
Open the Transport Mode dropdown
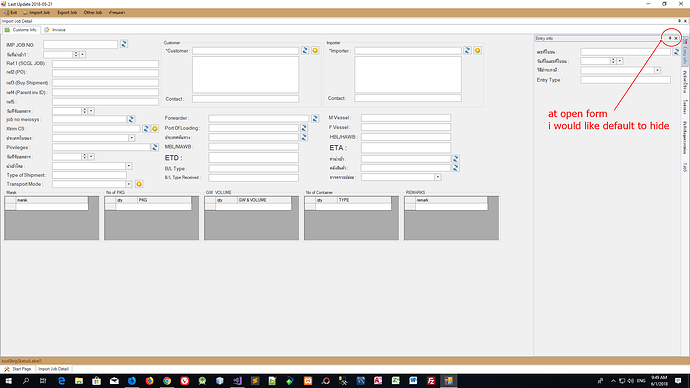129,184
